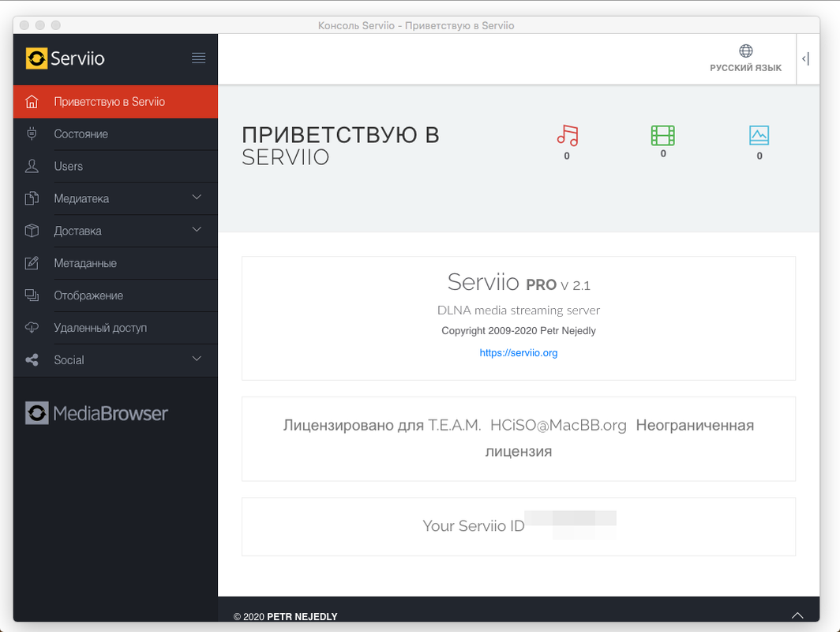
Task: Click the cloud icon next to Удаленный доступ
Action: tap(32, 328)
